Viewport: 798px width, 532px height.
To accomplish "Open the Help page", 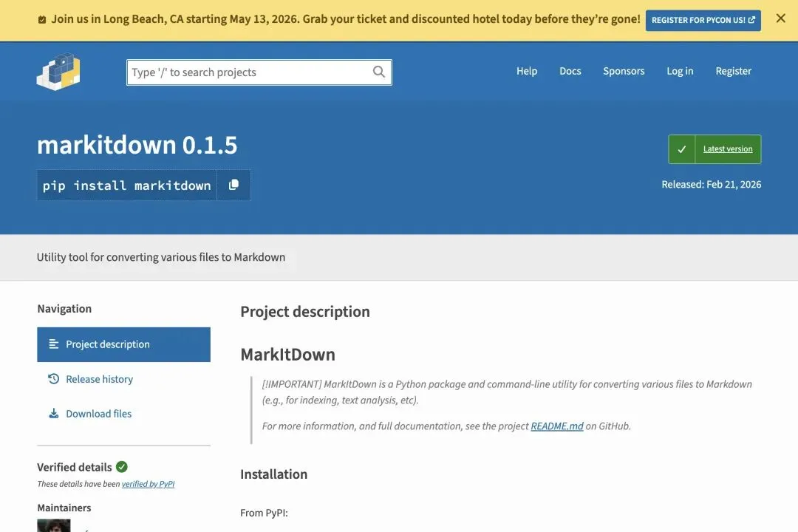I will (x=527, y=71).
